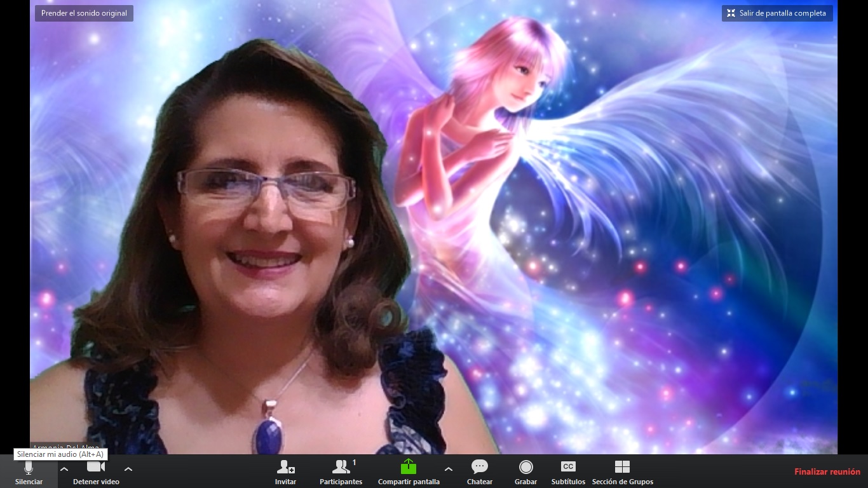The width and height of the screenshot is (868, 488).
Task: Click the woman's video feed
Action: (254, 254)
